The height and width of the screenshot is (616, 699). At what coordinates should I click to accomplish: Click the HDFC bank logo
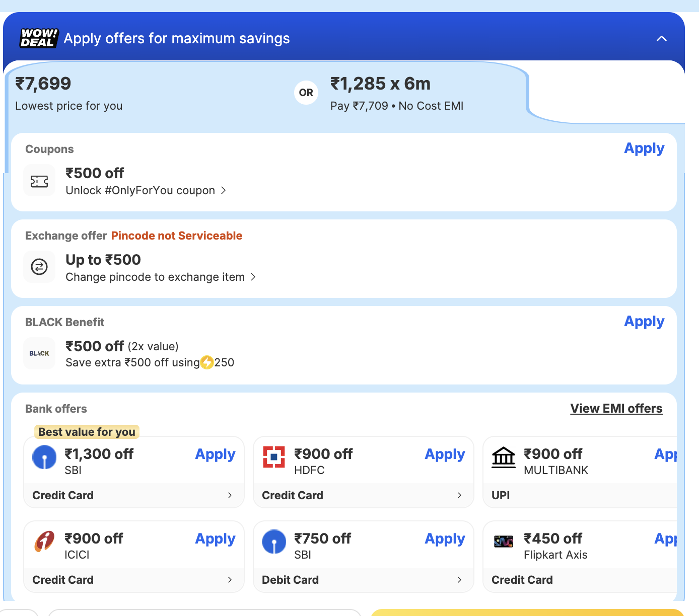(274, 457)
